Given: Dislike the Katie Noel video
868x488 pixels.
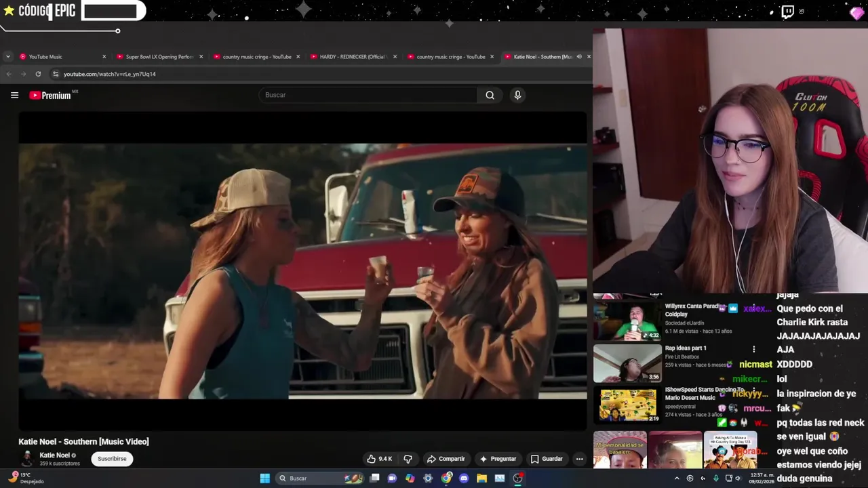Looking at the screenshot, I should [x=408, y=459].
